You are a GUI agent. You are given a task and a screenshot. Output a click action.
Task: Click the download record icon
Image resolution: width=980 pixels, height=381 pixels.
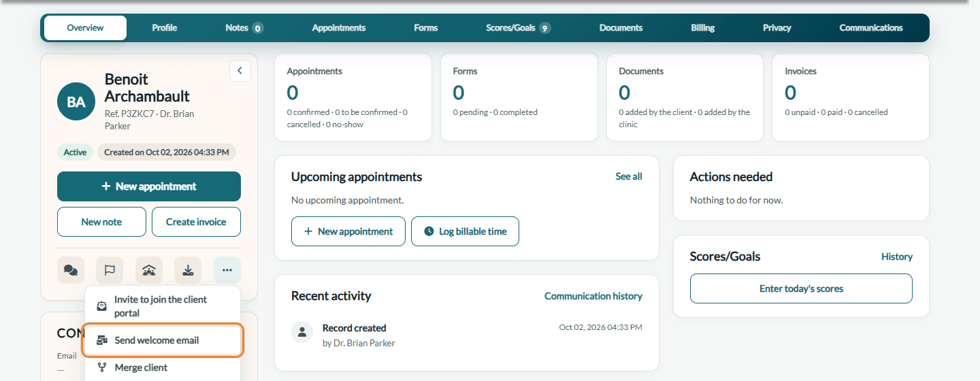click(188, 270)
